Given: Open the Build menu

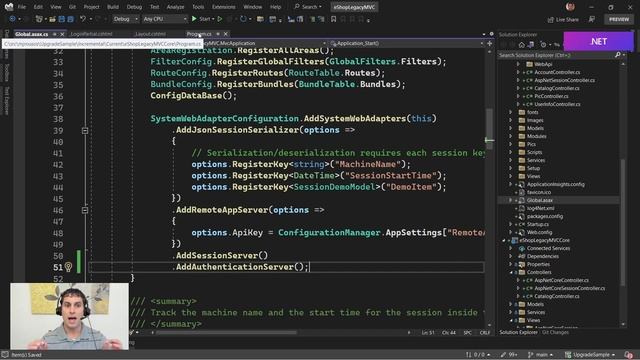Looking at the screenshot, I should [113, 7].
